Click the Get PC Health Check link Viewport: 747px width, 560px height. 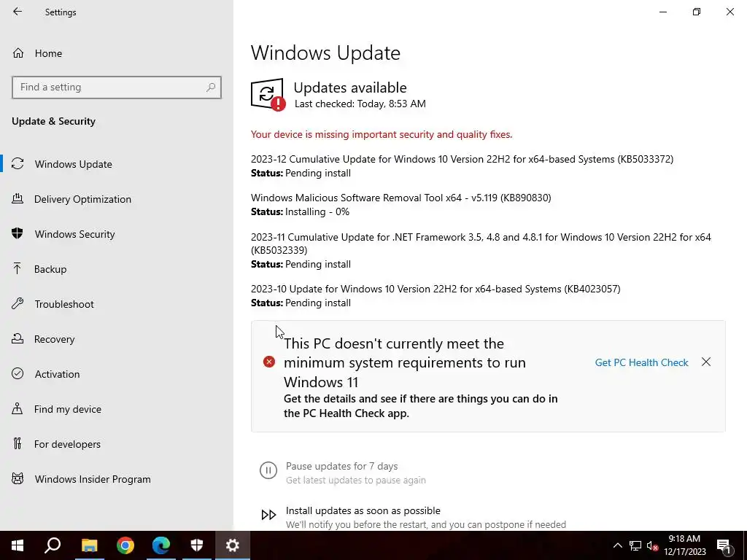[x=641, y=362]
